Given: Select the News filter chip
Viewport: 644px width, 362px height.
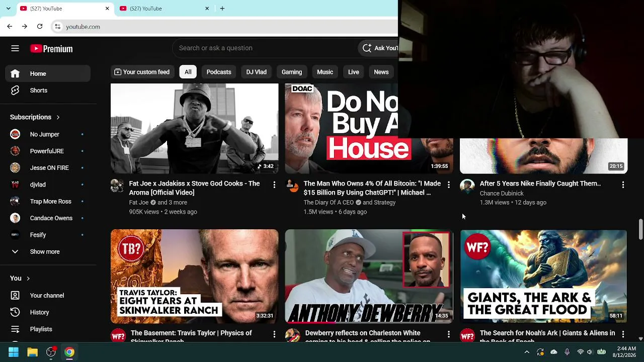Looking at the screenshot, I should click(381, 72).
